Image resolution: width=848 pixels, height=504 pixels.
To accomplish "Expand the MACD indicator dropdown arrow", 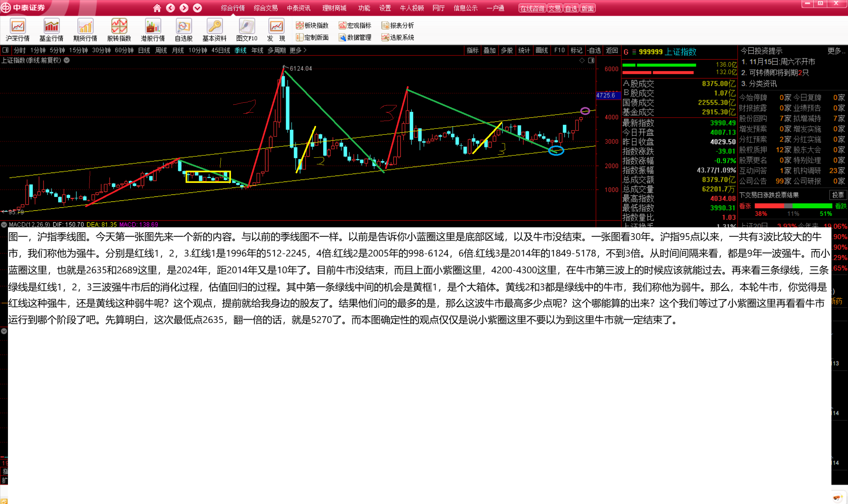I will click(4, 224).
